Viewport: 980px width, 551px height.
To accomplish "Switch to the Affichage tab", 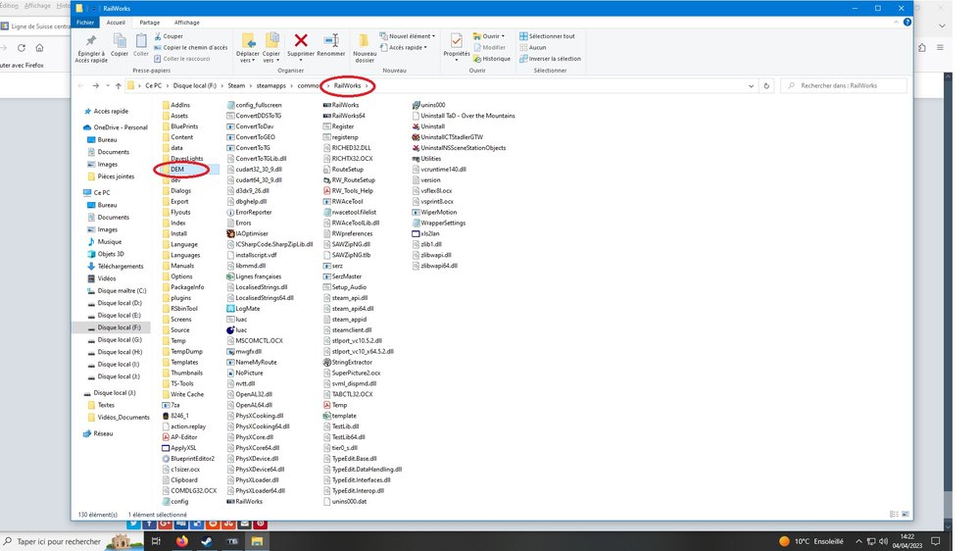I will click(186, 23).
